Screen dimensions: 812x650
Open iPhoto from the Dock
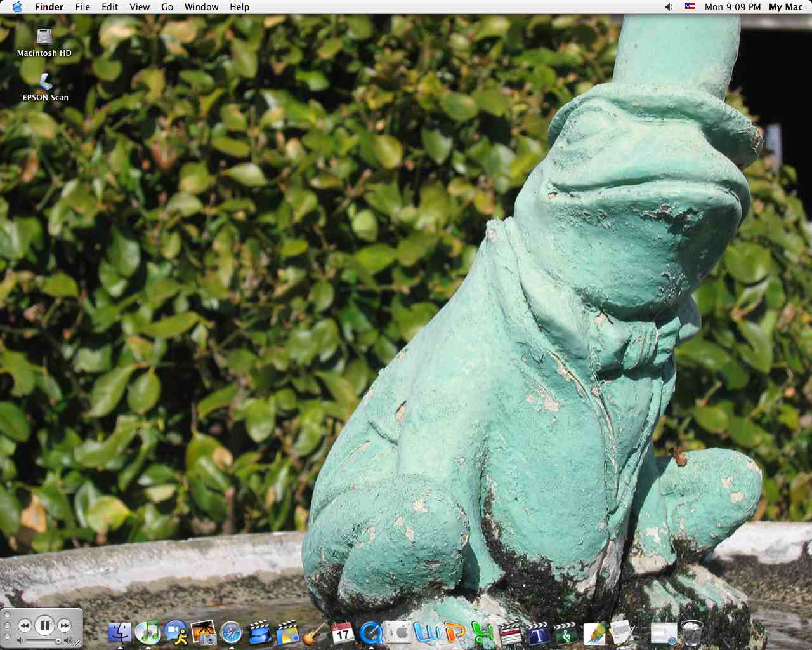204,632
